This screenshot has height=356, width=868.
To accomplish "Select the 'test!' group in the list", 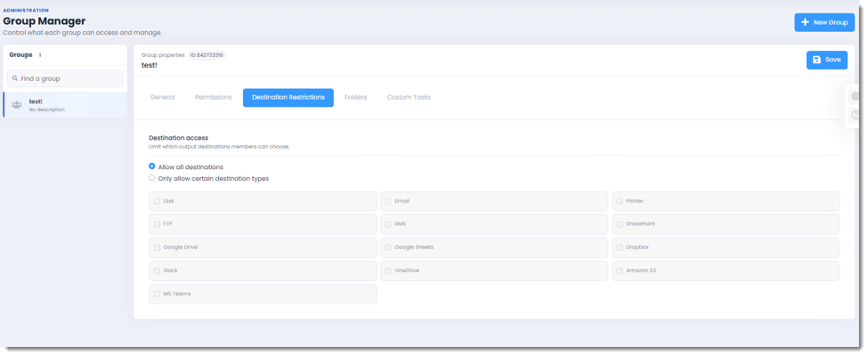I will click(x=65, y=105).
